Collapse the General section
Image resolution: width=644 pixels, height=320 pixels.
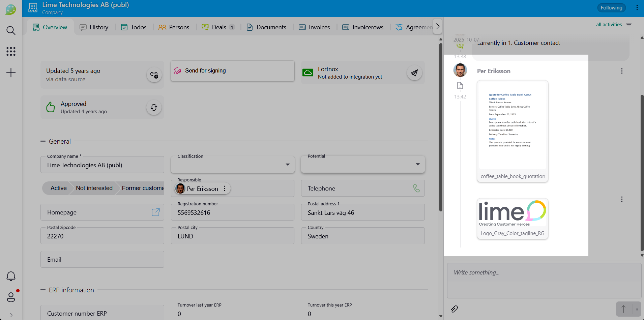[43, 141]
